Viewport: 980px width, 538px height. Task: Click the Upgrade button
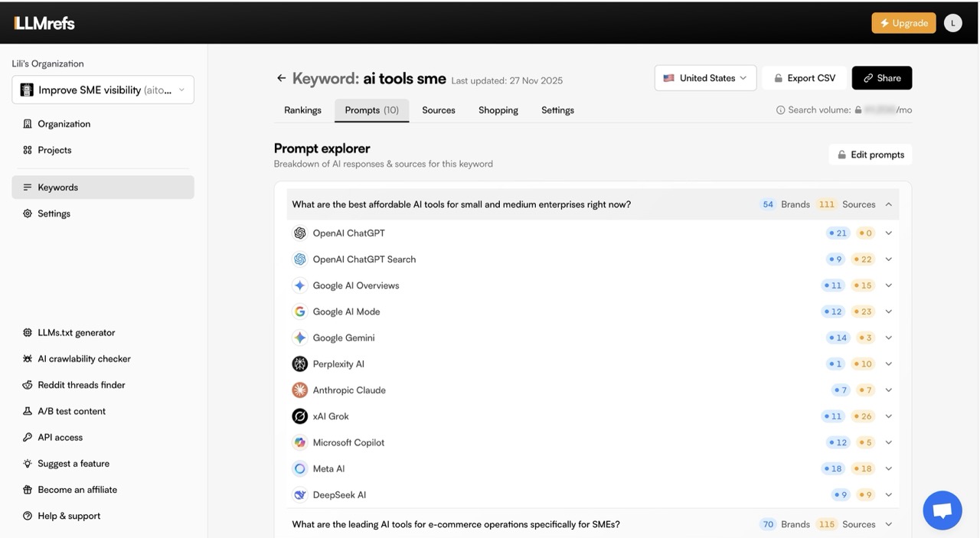click(903, 22)
